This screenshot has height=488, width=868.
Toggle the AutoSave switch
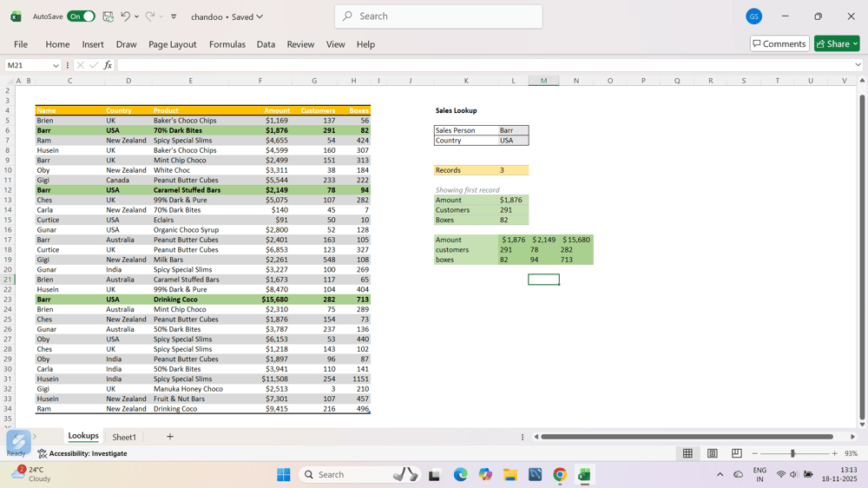pyautogui.click(x=81, y=16)
